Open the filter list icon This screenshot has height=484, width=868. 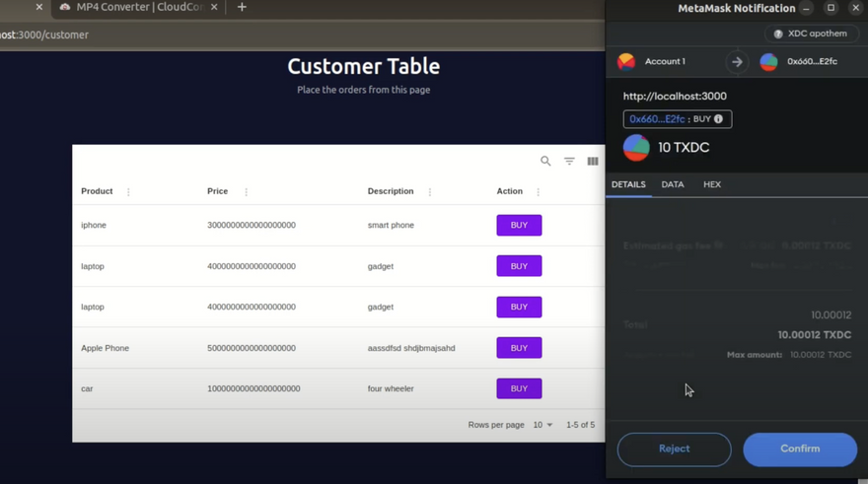(x=569, y=161)
